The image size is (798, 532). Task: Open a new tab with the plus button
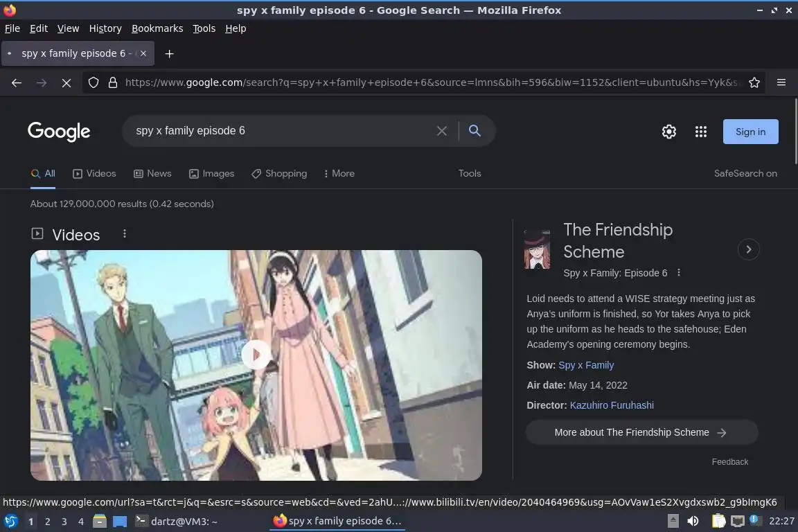pos(170,53)
